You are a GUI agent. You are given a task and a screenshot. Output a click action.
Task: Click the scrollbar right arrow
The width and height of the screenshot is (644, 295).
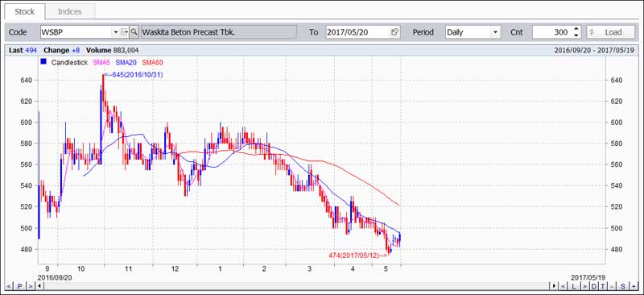555,286
